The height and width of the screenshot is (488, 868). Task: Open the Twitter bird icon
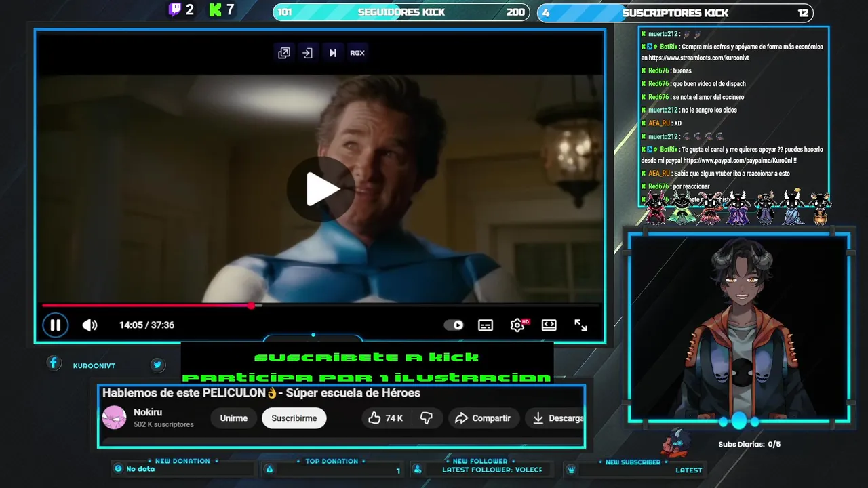tap(157, 365)
